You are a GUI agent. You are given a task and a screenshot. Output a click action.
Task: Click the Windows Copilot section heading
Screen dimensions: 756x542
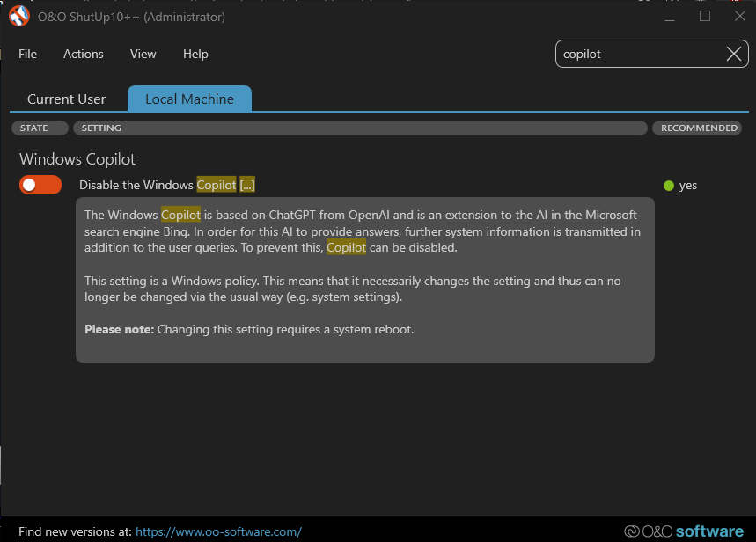click(77, 159)
